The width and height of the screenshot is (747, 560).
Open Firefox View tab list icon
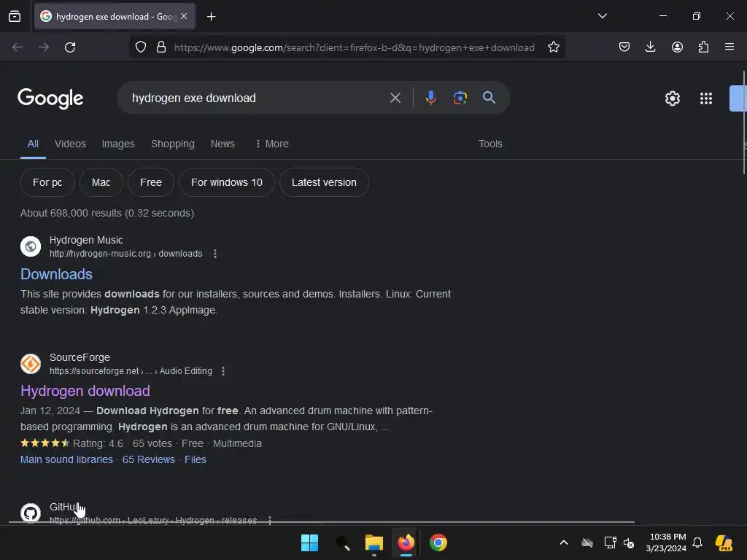tap(15, 17)
